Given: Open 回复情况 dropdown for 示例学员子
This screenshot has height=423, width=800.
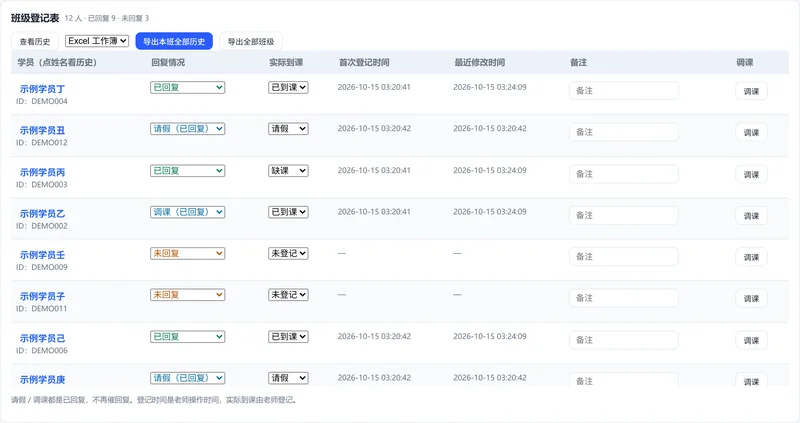Looking at the screenshot, I should 188,294.
